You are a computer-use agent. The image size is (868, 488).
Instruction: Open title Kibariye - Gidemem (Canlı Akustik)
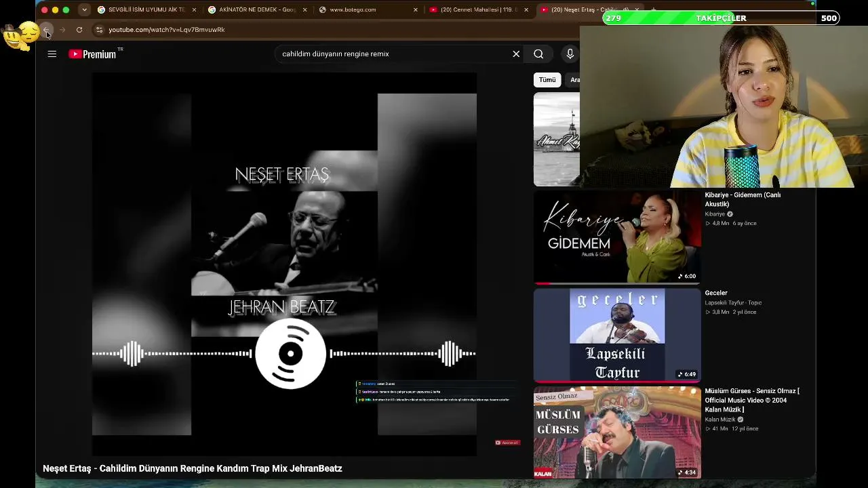point(743,199)
